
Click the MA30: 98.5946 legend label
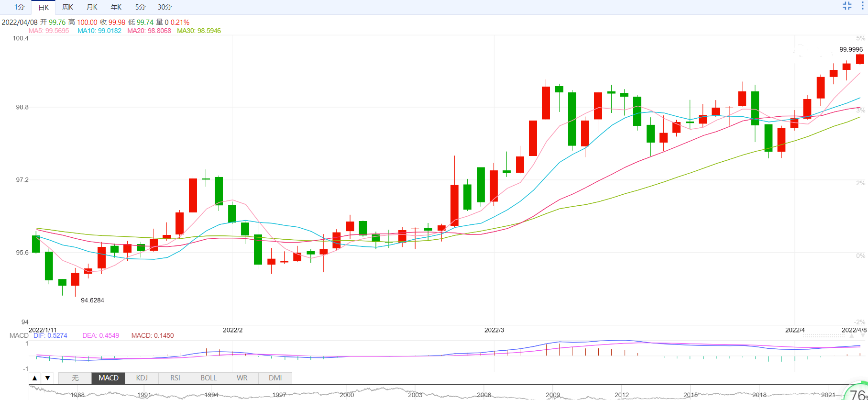[199, 31]
